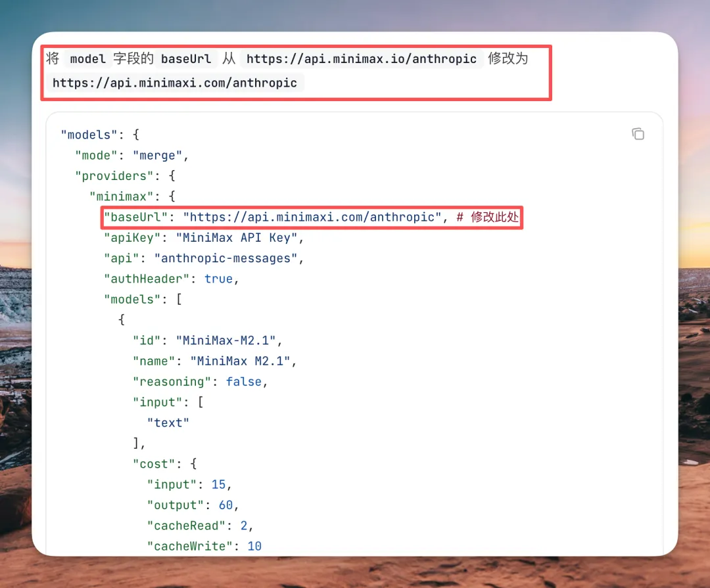710x588 pixels.
Task: Click the inline code "model" in instruction
Action: [88, 59]
